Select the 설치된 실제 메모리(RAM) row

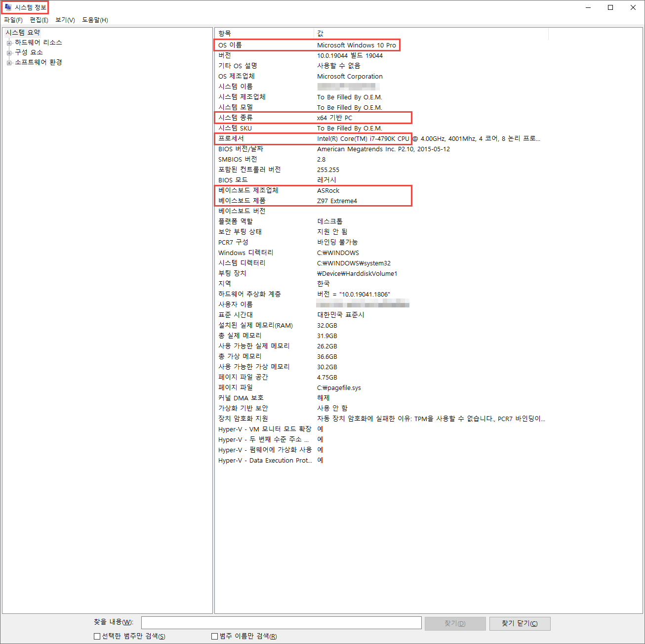[x=382, y=325]
